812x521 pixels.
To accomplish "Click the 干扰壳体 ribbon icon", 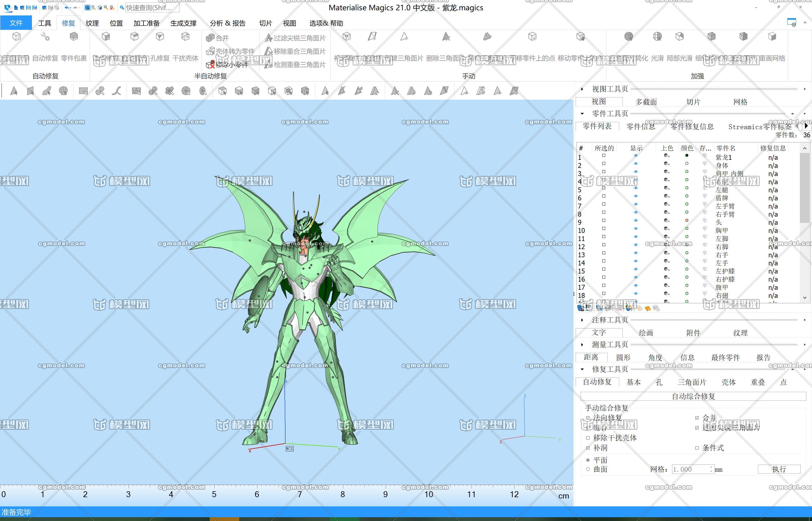I will tap(185, 36).
